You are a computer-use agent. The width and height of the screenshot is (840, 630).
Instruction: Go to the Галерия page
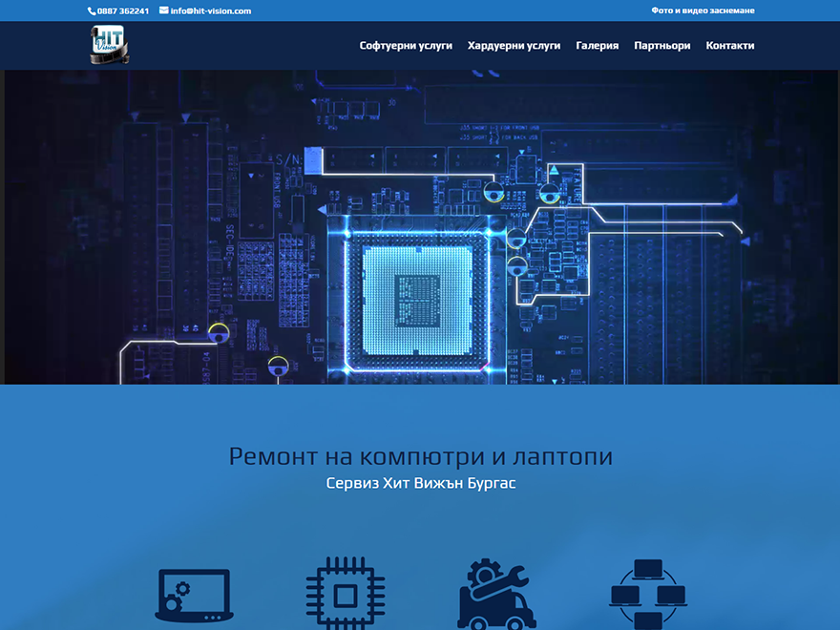click(x=598, y=46)
